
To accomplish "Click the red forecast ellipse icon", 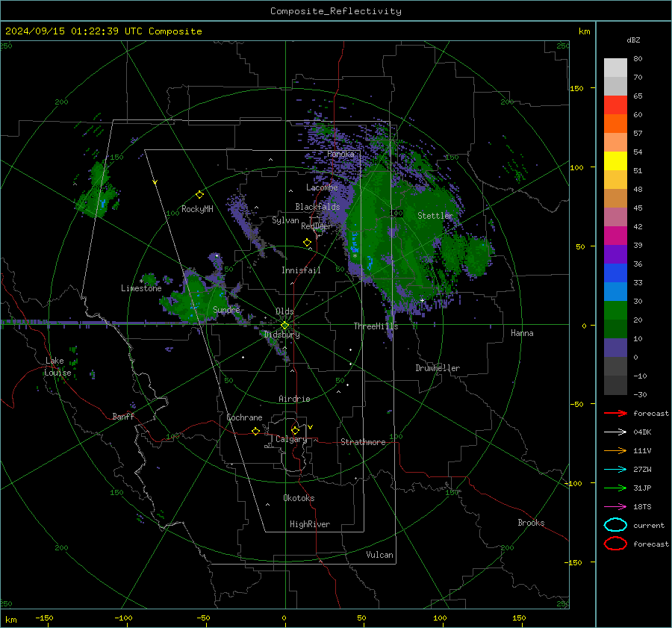I will pyautogui.click(x=615, y=544).
